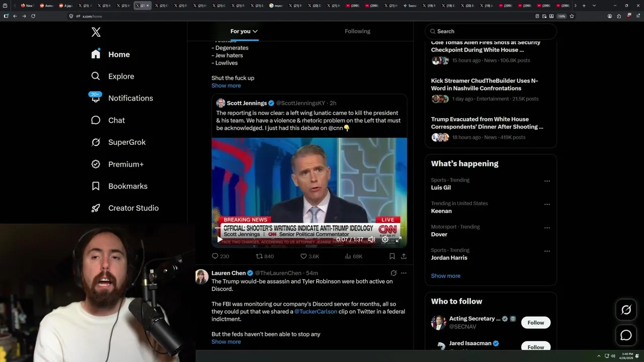Reload the browser page
This screenshot has height=362, width=644.
click(33, 16)
